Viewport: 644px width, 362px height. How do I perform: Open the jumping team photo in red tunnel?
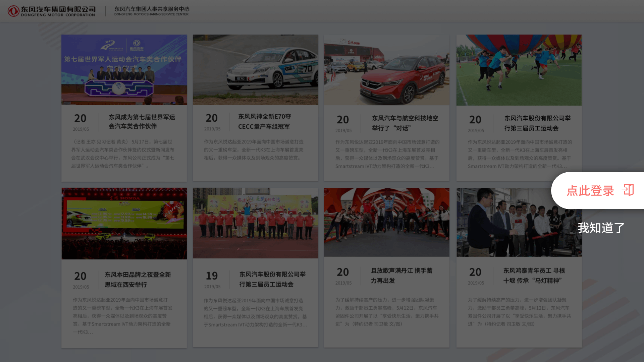click(x=387, y=223)
